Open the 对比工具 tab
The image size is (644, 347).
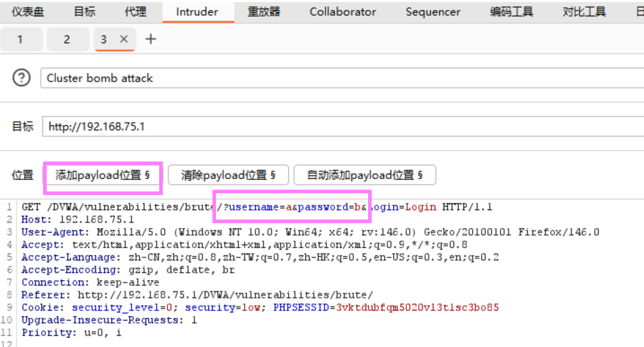click(584, 12)
